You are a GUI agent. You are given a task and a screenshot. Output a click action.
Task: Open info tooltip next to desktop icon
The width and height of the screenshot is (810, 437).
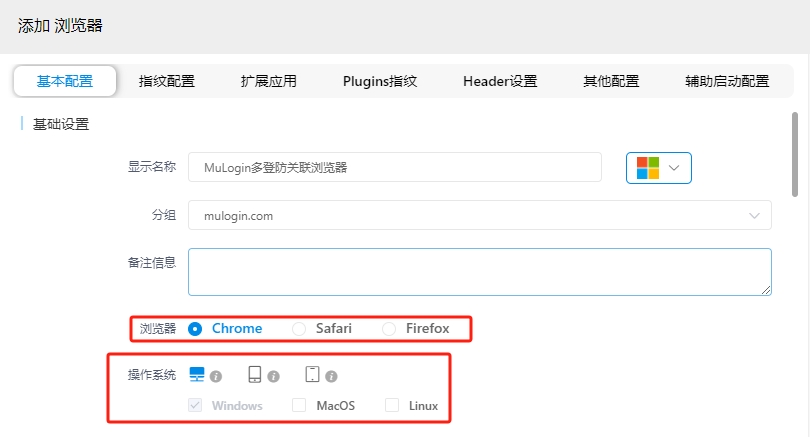[x=216, y=377]
